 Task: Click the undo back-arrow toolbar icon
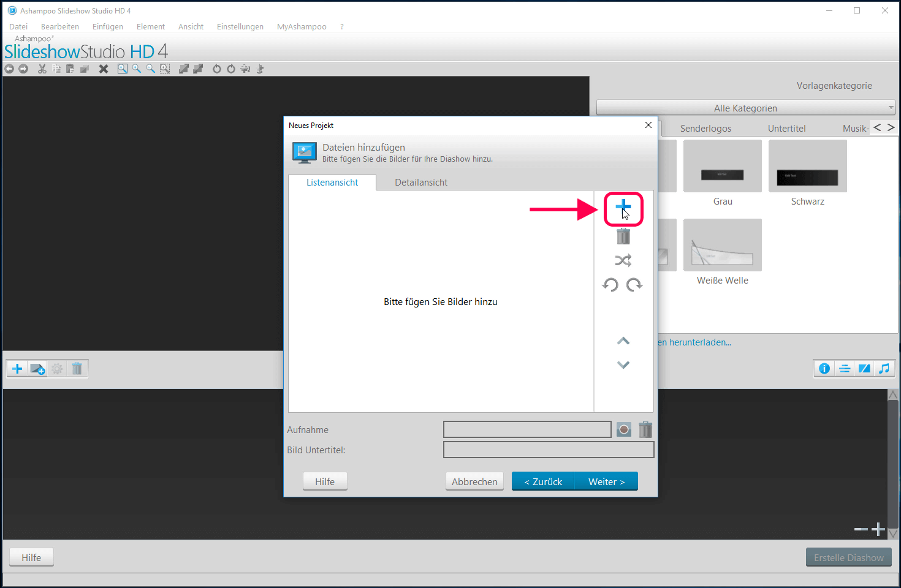pyautogui.click(x=9, y=69)
